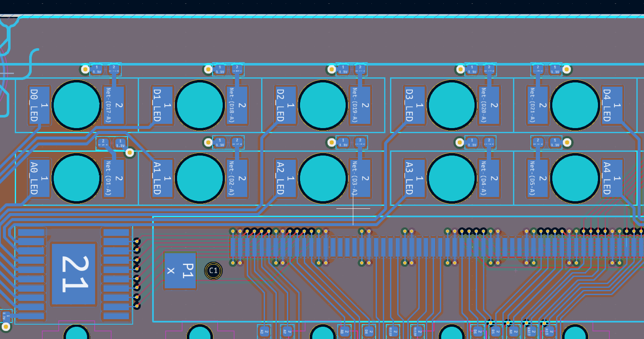Click the A3_LED pad
Image resolution: width=644 pixels, height=339 pixels.
pyautogui.click(x=415, y=178)
